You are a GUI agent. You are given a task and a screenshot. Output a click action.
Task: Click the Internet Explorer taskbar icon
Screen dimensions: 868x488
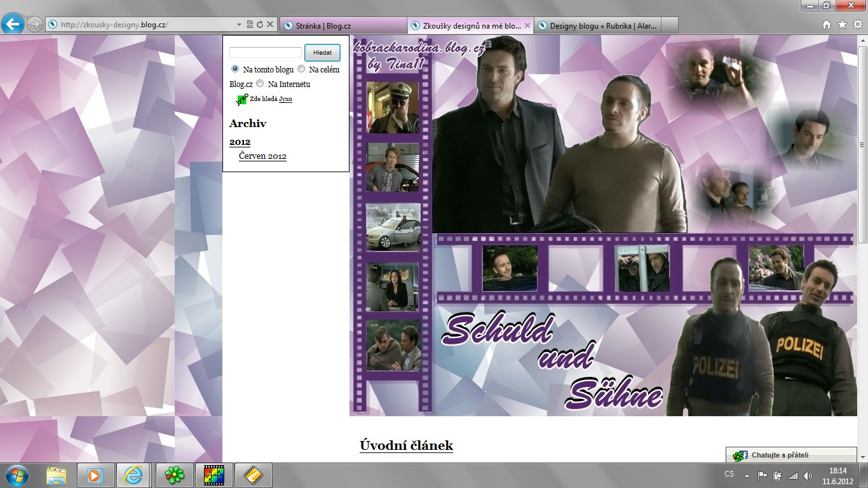[133, 475]
